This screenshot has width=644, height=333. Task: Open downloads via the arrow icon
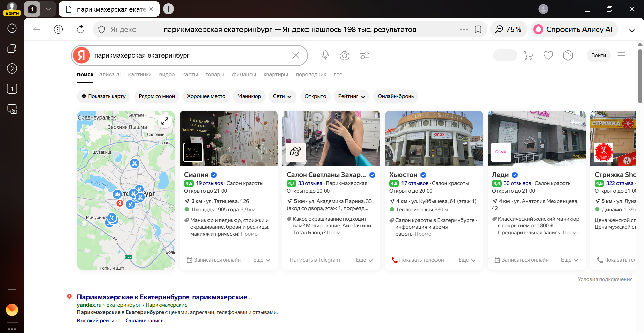[632, 29]
